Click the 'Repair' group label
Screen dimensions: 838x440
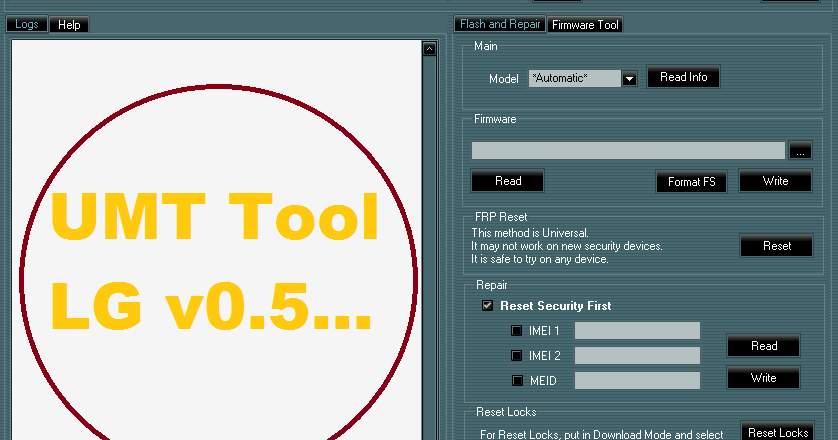492,285
